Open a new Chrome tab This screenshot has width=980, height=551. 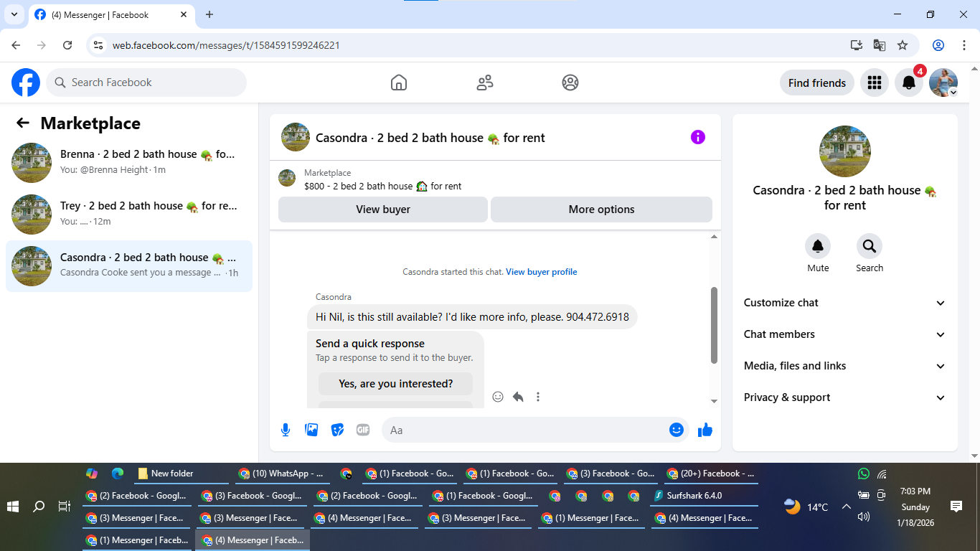point(209,14)
